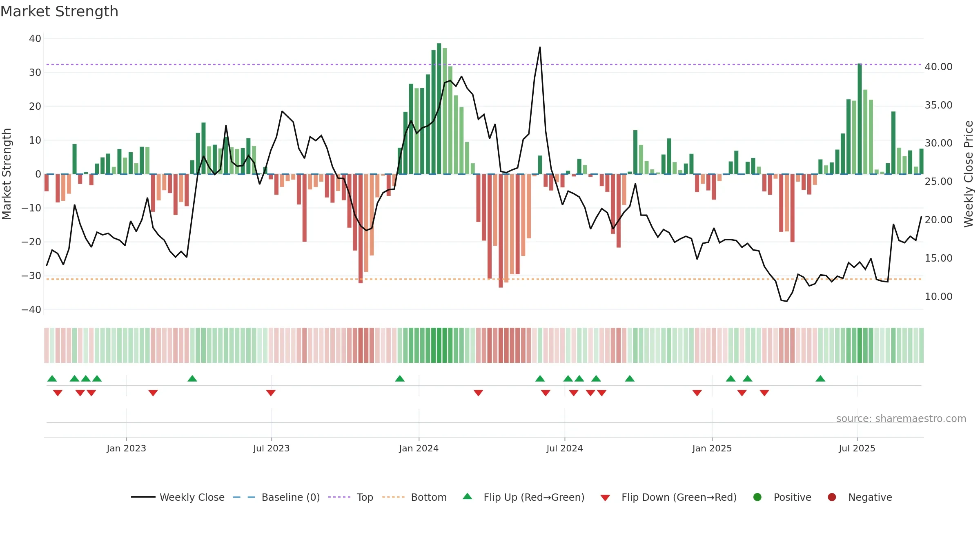Click the Jul 2025 axis label
This screenshot has height=551, width=980.
coord(857,449)
